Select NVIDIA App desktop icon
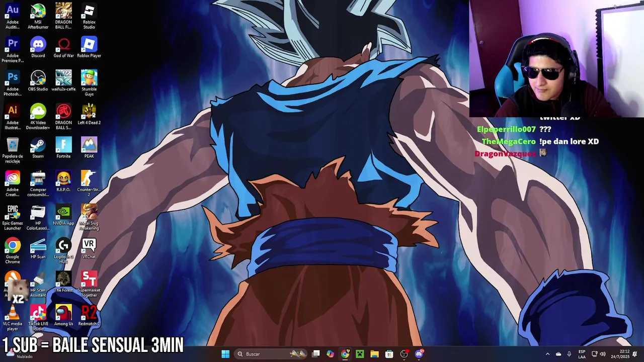Image resolution: width=644 pixels, height=362 pixels. (x=63, y=216)
